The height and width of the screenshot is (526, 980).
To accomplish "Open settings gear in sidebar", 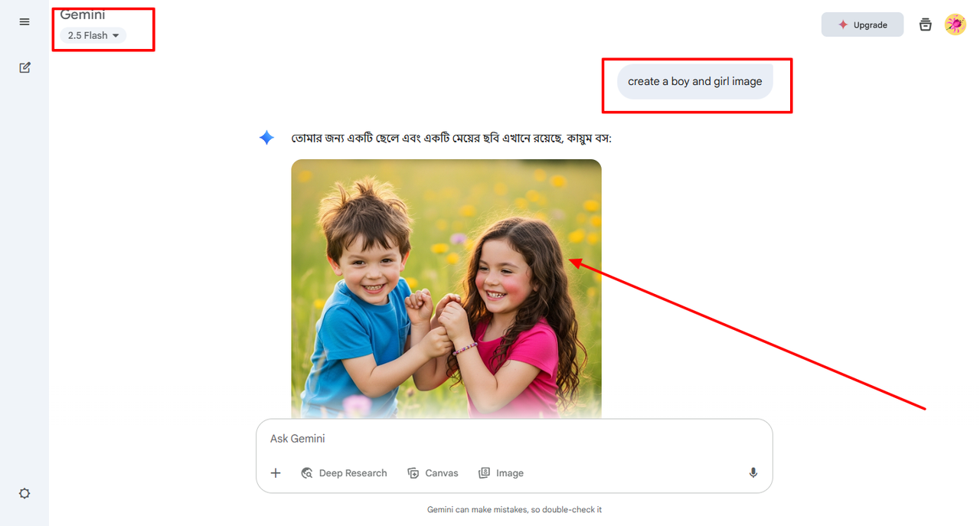I will (24, 494).
